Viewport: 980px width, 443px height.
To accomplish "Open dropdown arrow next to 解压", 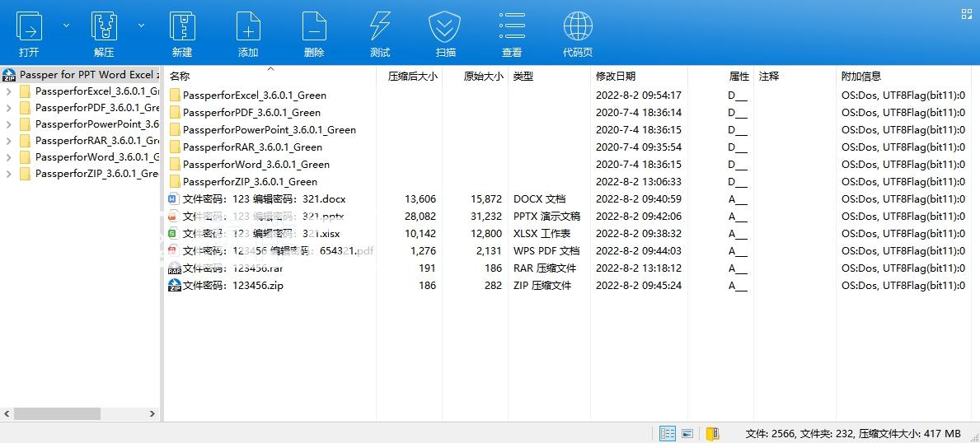I will (141, 26).
